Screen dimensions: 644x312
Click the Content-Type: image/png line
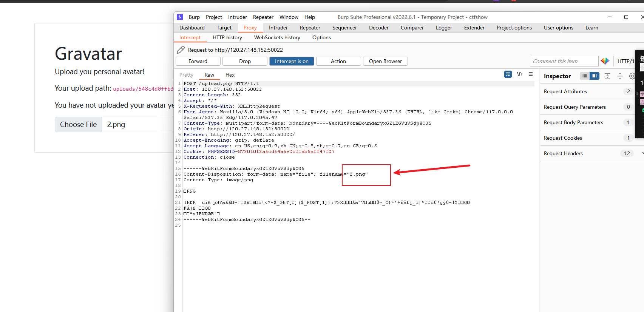tap(218, 180)
